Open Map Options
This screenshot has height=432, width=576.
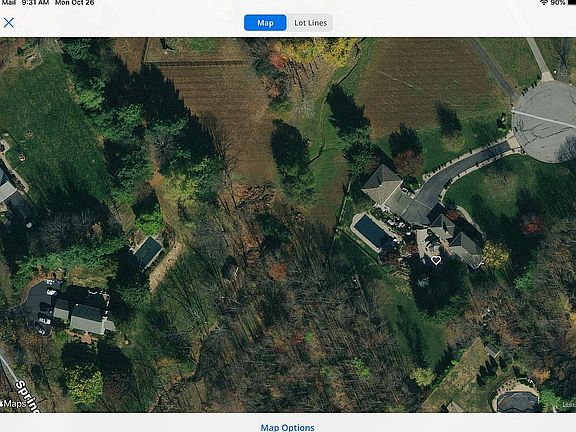click(x=287, y=428)
